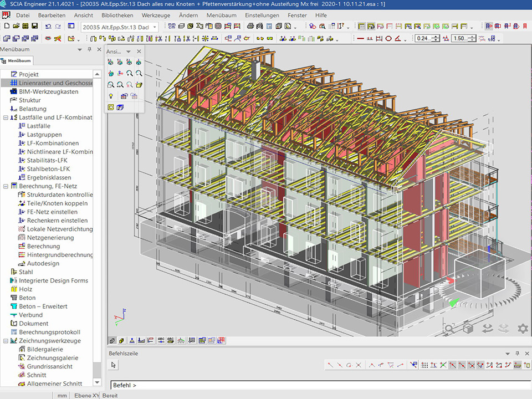Collapse the Berechnung, FE-Netz tree node

pyautogui.click(x=6, y=186)
